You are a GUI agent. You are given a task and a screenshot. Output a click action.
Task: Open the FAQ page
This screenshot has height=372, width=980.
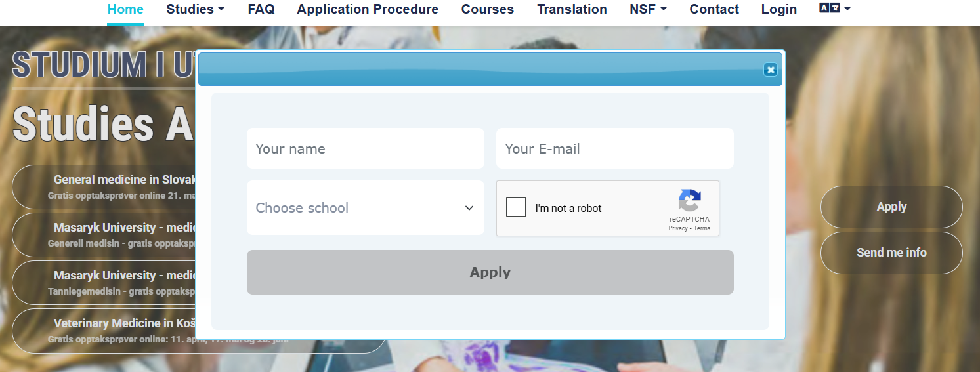point(261,9)
